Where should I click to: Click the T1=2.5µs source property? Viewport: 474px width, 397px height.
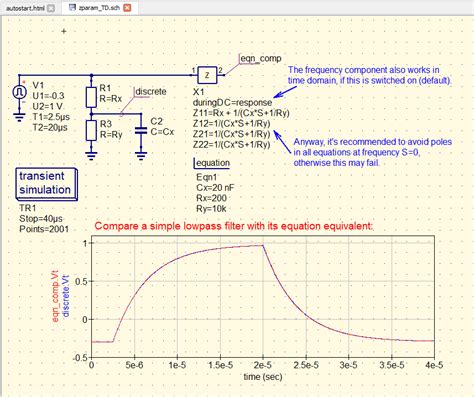[51, 117]
